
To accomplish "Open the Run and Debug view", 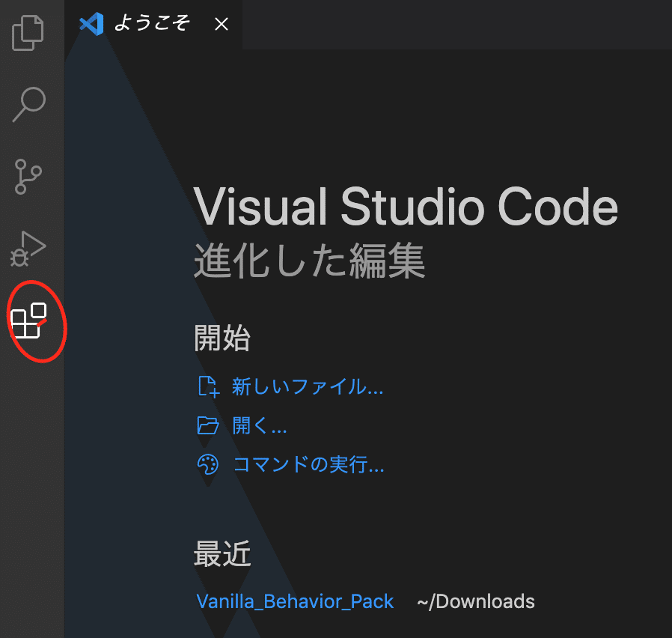I will [x=28, y=249].
